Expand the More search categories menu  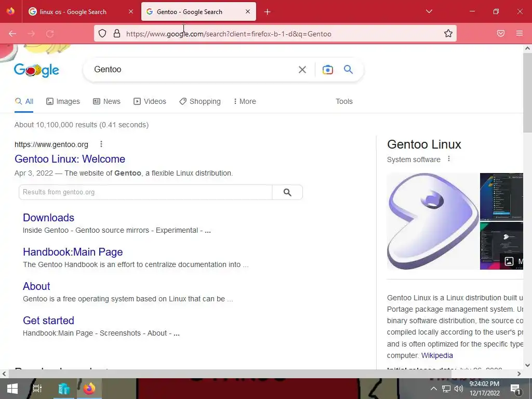(x=245, y=101)
